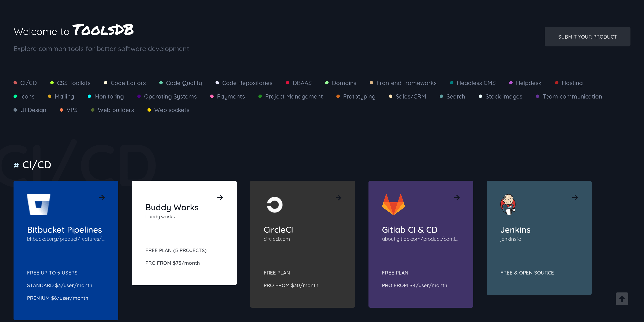
Task: Go to the Headless CMS category
Action: [476, 83]
